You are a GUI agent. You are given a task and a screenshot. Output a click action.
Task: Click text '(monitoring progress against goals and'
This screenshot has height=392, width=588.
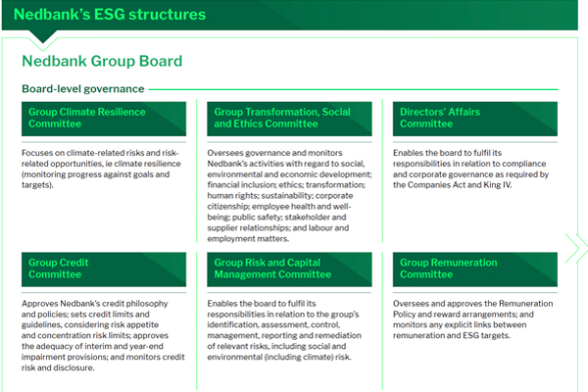[95, 174]
